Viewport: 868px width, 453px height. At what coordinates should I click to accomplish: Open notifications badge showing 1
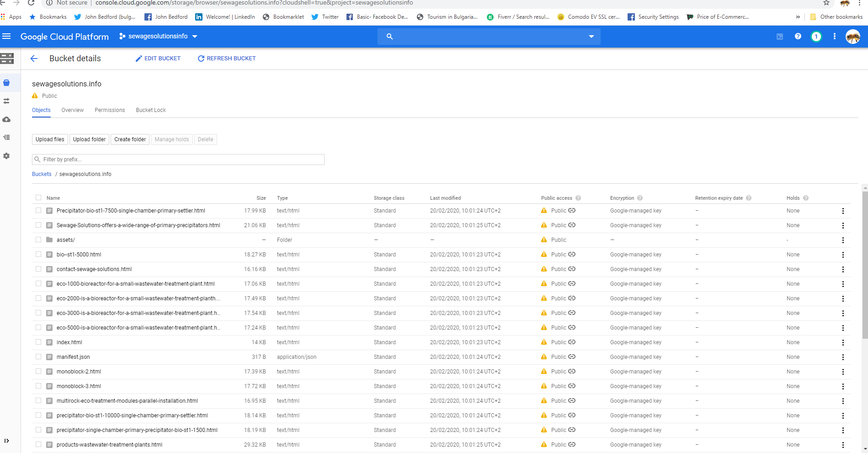pyautogui.click(x=816, y=37)
